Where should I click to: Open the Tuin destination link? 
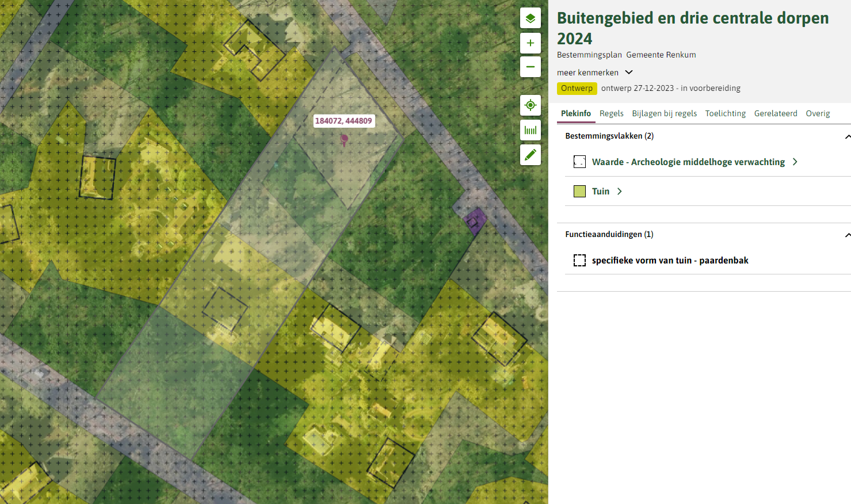click(601, 191)
